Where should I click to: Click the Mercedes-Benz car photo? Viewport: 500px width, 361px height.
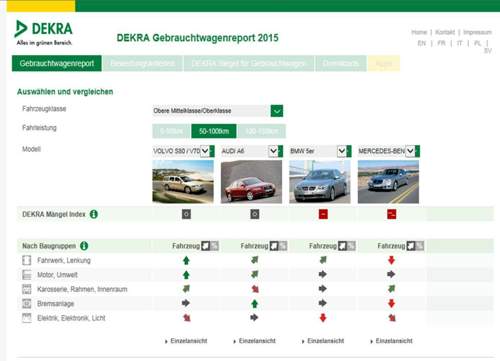(388, 182)
